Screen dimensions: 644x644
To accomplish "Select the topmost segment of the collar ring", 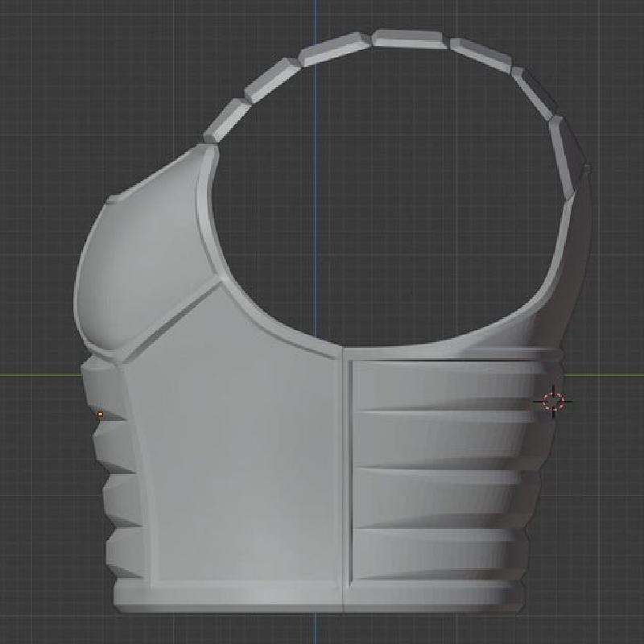I will (409, 38).
